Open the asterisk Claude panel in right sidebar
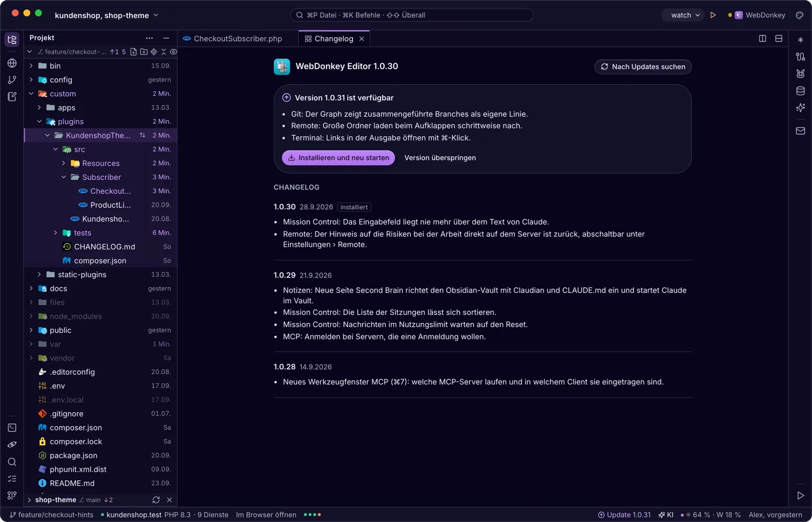 (800, 40)
